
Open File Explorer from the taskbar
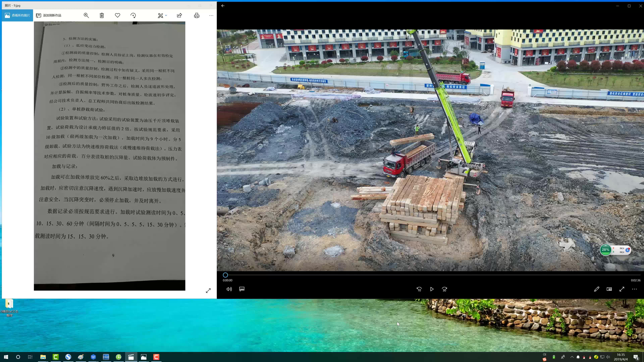43,357
